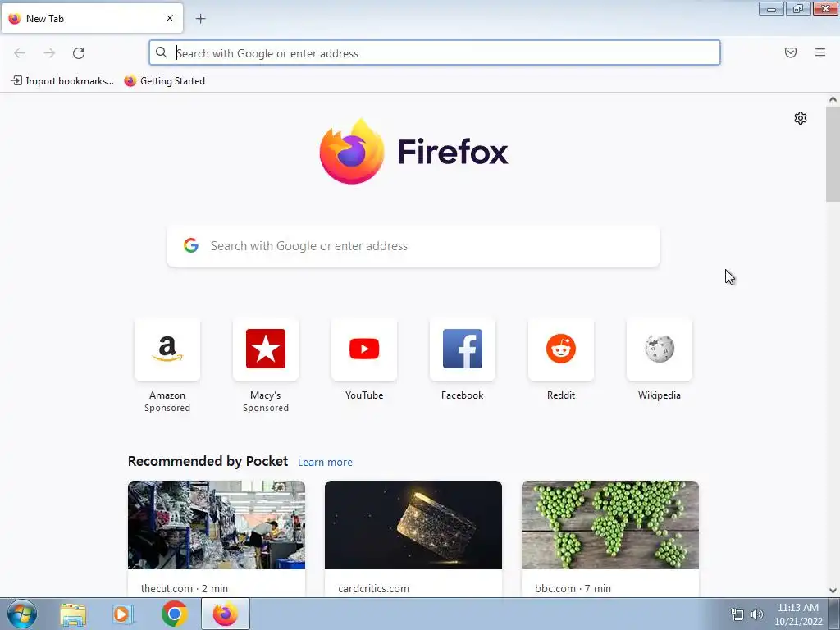Viewport: 840px width, 630px height.
Task: Click the bbc.com · 7 min label
Action: [x=573, y=588]
